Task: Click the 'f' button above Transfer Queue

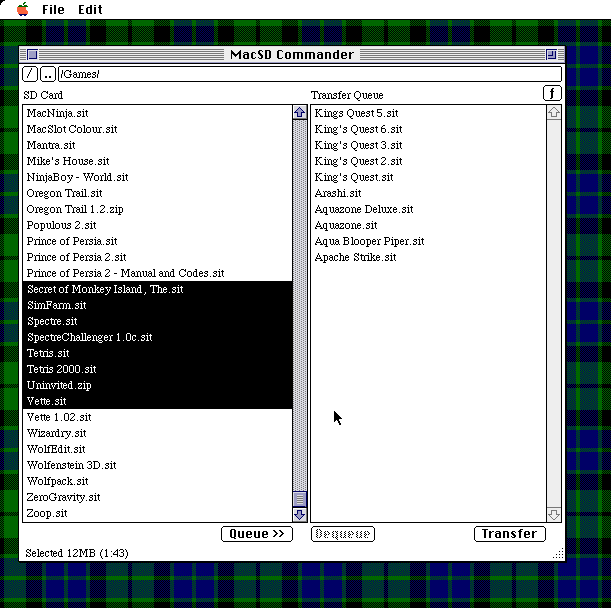Action: pyautogui.click(x=552, y=94)
